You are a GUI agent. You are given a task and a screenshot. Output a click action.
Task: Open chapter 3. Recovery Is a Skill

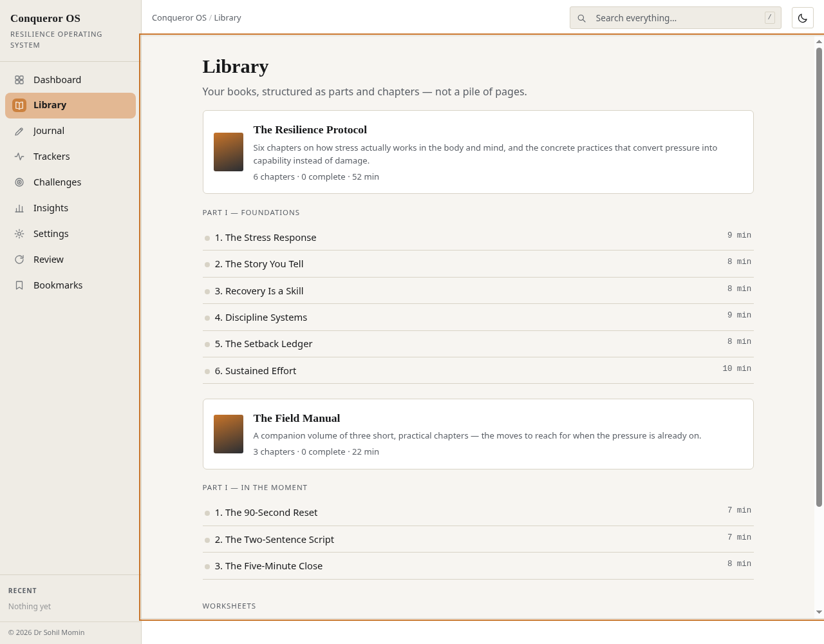click(478, 290)
